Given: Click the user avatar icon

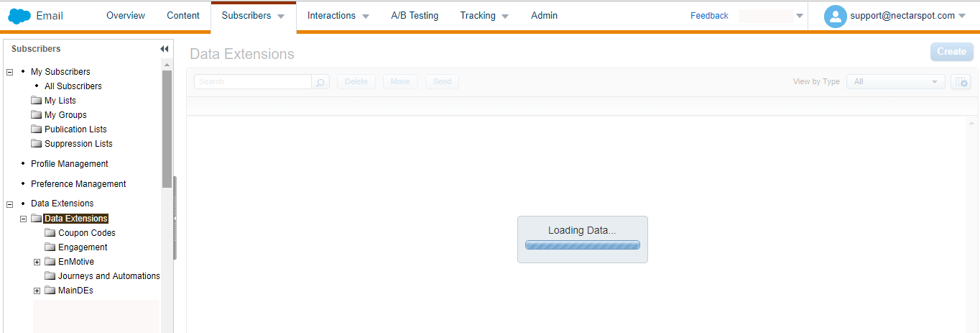Looking at the screenshot, I should pyautogui.click(x=835, y=16).
